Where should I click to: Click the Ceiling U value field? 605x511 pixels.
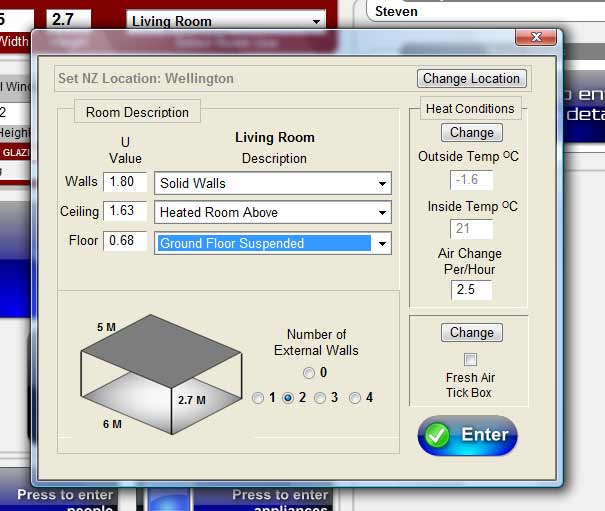click(x=125, y=211)
